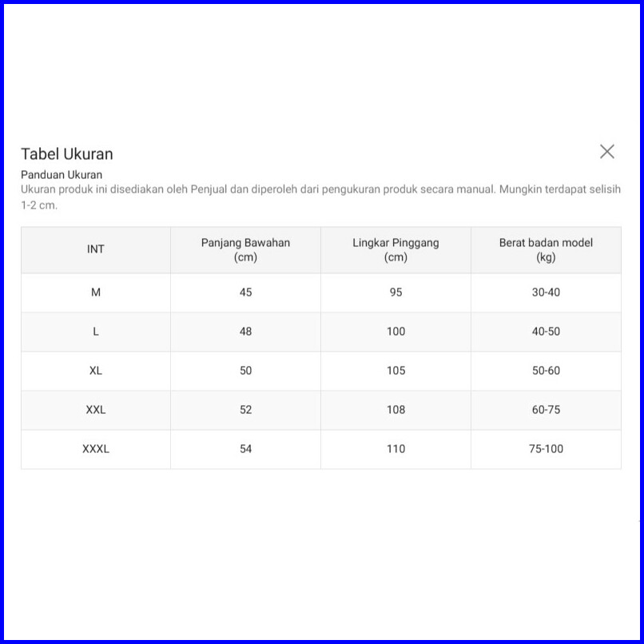
Task: Click the 54 length cell for XXXL
Action: coord(245,449)
